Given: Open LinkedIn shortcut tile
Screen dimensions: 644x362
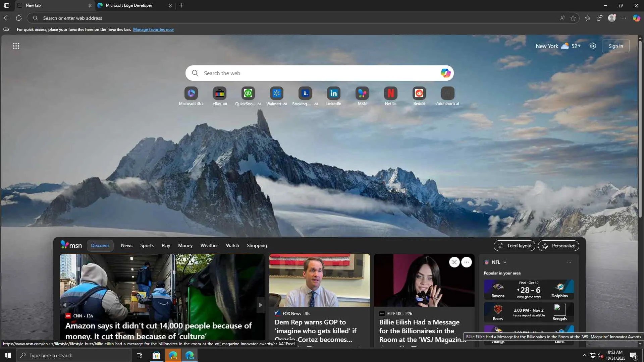Looking at the screenshot, I should pyautogui.click(x=333, y=94).
